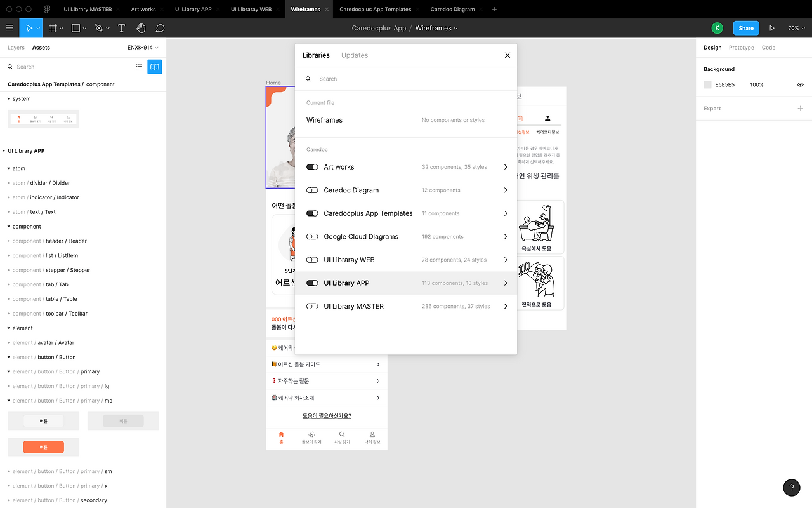
Task: Select the Text tool
Action: coord(121,28)
